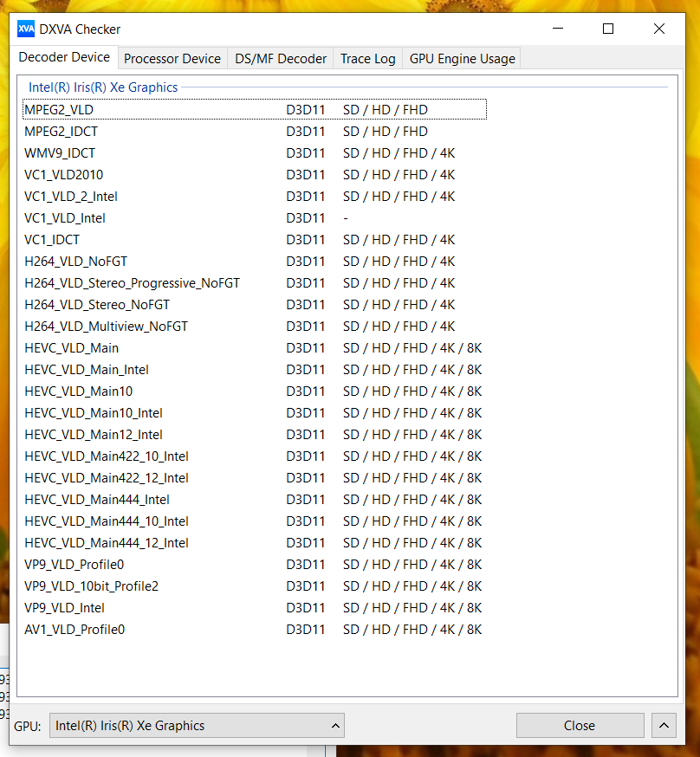The height and width of the screenshot is (757, 700).
Task: Select the HEVC_VLD_Main444_12_Intel row
Action: click(255, 543)
